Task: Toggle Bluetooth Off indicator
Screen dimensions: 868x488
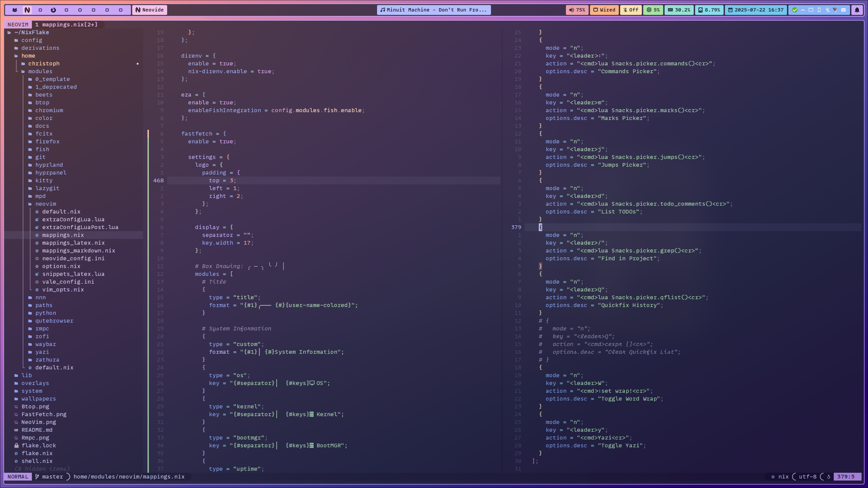Action: coord(631,10)
